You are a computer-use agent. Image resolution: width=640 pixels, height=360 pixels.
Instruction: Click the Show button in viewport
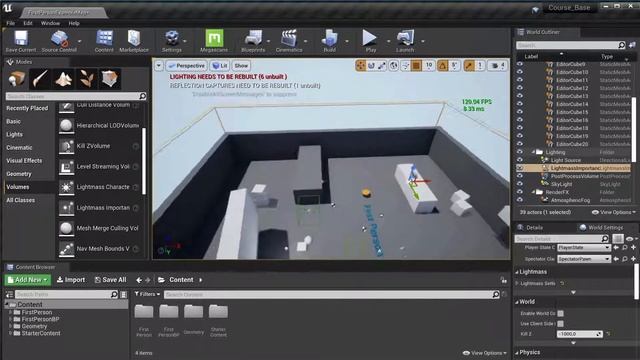[x=241, y=66]
